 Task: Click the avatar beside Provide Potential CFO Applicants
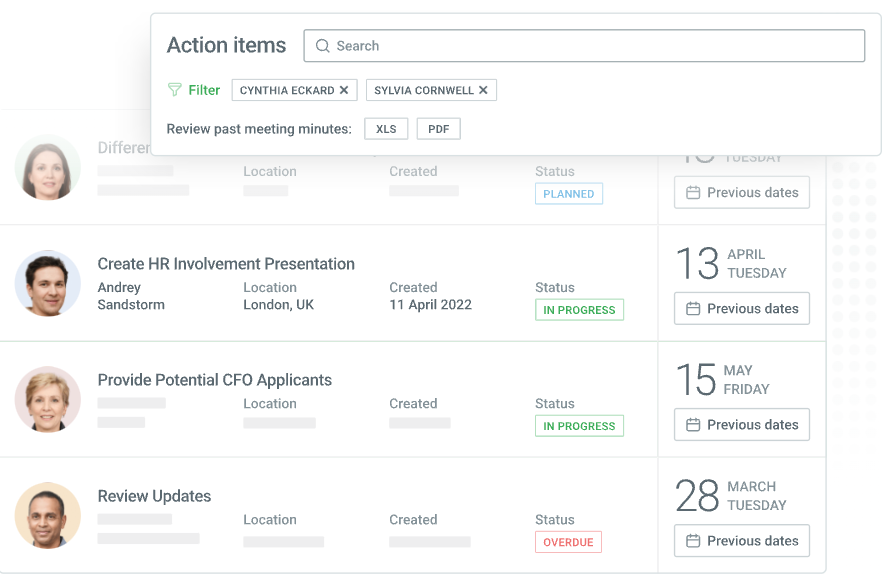48,399
